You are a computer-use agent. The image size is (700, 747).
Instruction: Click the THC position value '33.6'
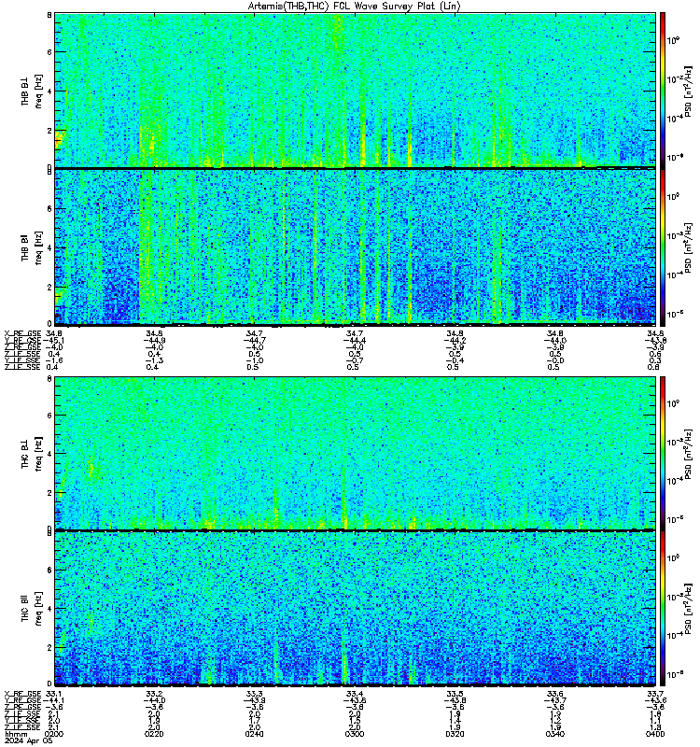click(555, 694)
